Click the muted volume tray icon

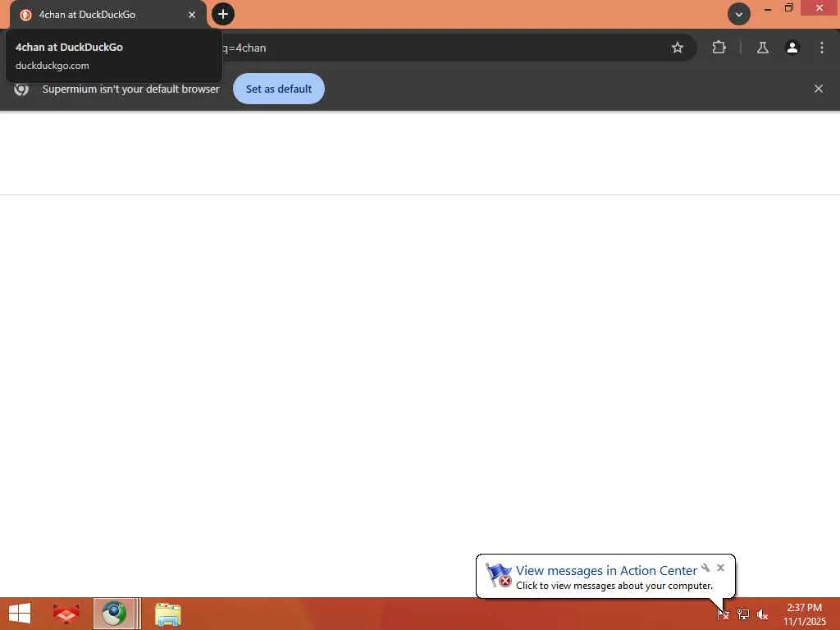click(762, 614)
